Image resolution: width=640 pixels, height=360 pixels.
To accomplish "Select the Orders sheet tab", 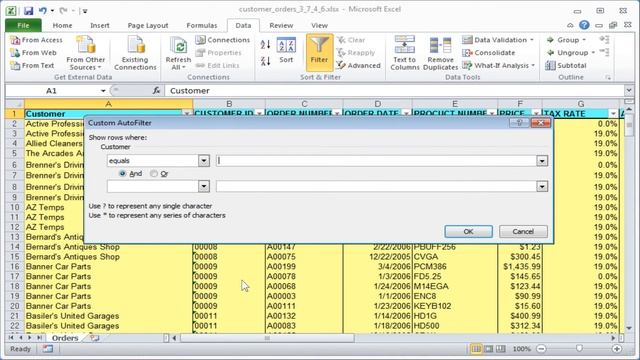I will pos(65,338).
